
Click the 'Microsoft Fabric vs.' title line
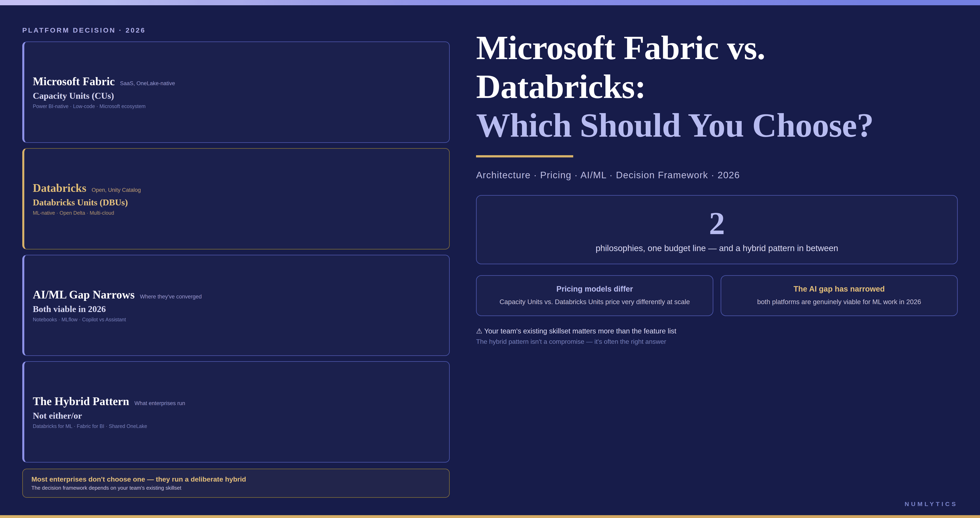[620, 48]
